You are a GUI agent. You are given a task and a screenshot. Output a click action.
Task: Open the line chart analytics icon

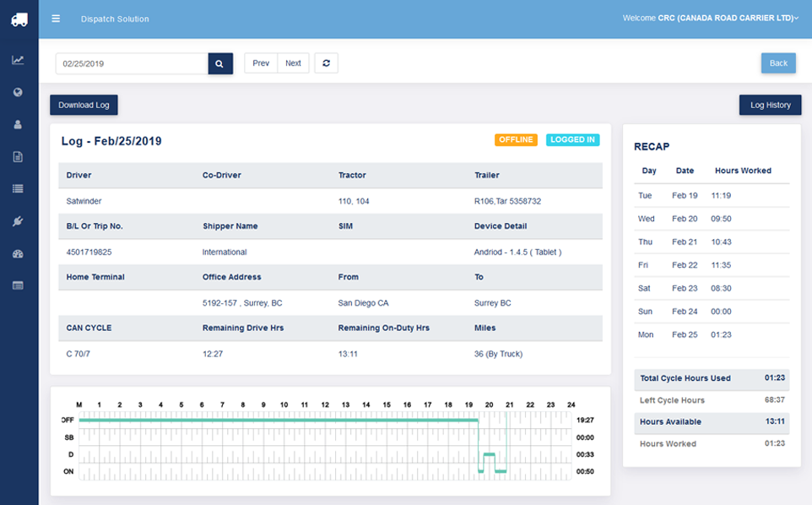coord(18,60)
